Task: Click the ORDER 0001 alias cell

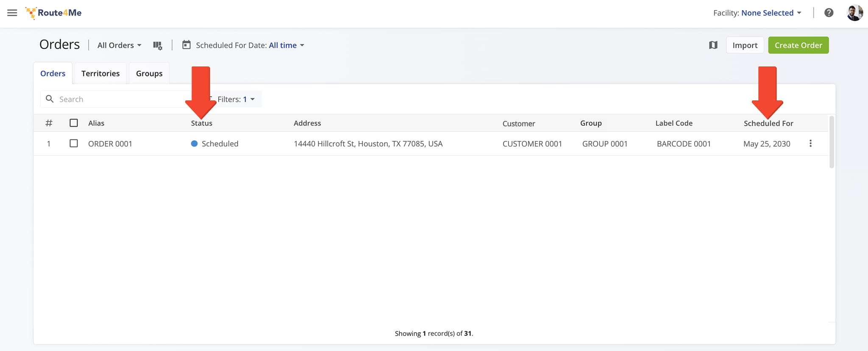Action: (110, 144)
